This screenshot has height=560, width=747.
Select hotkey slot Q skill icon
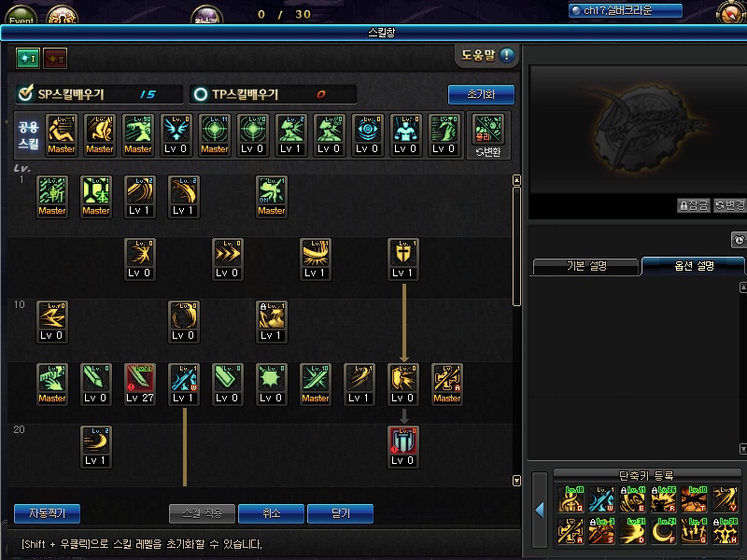[571, 499]
